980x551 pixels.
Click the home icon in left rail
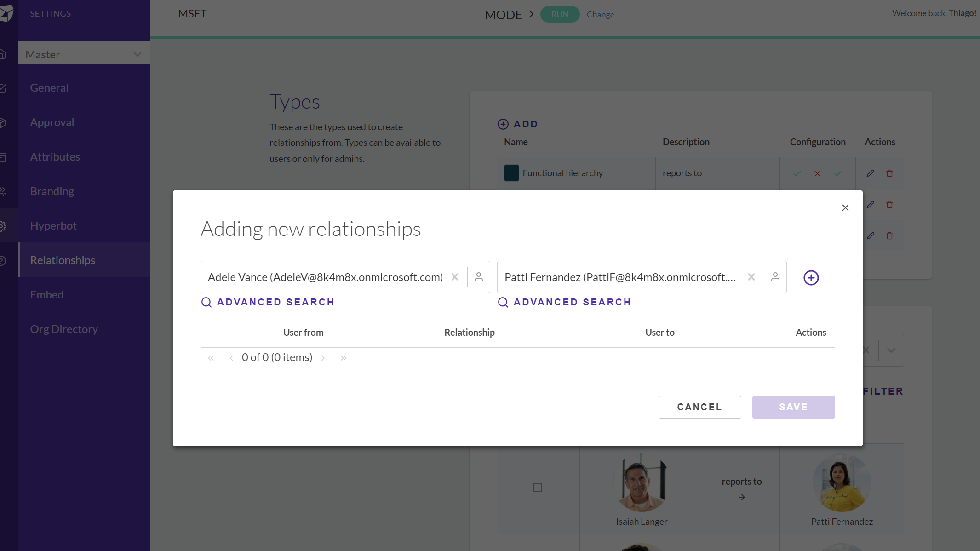click(3, 54)
